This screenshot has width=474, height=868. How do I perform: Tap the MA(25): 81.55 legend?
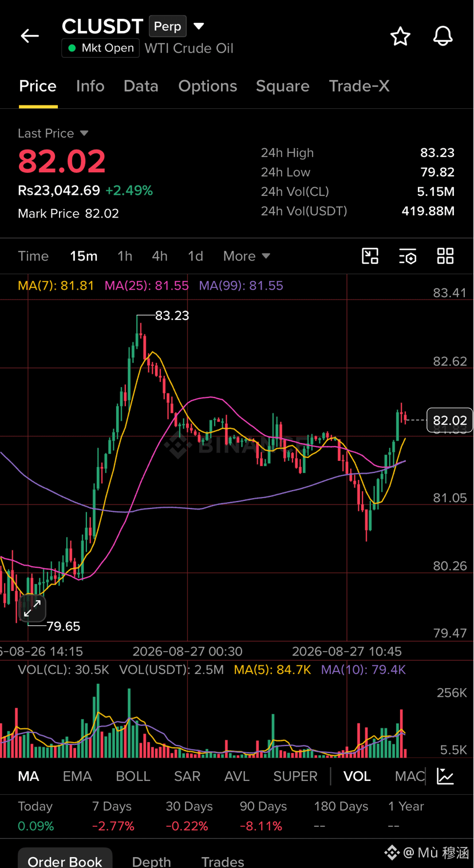tap(147, 286)
